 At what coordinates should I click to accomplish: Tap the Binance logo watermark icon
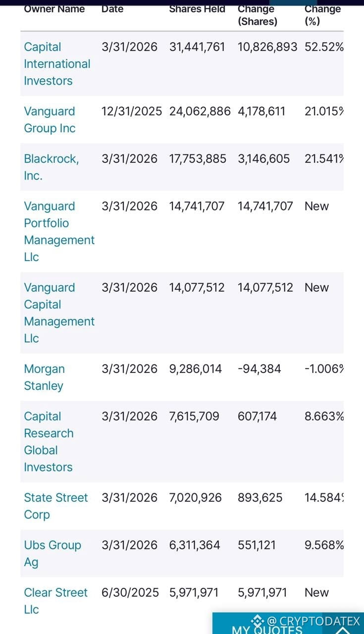[x=258, y=621]
